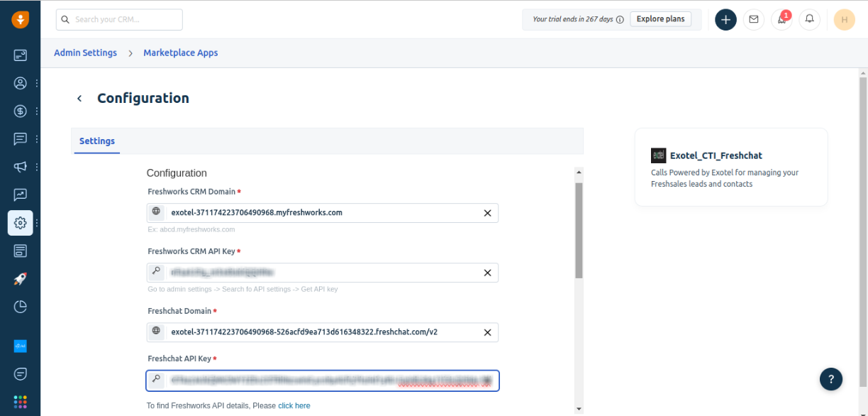Go to the Marketplace Apps breadcrumb
The height and width of the screenshot is (416, 868).
[x=181, y=53]
